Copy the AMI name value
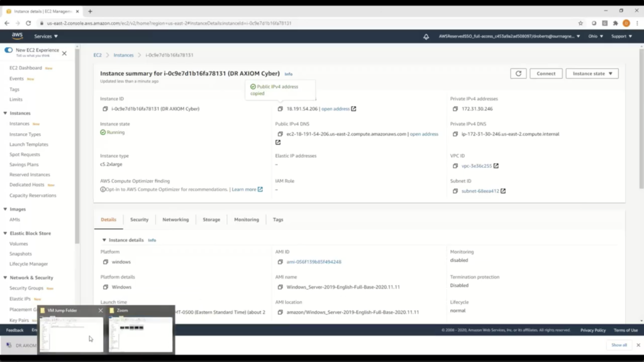Image resolution: width=644 pixels, height=362 pixels. (x=280, y=287)
